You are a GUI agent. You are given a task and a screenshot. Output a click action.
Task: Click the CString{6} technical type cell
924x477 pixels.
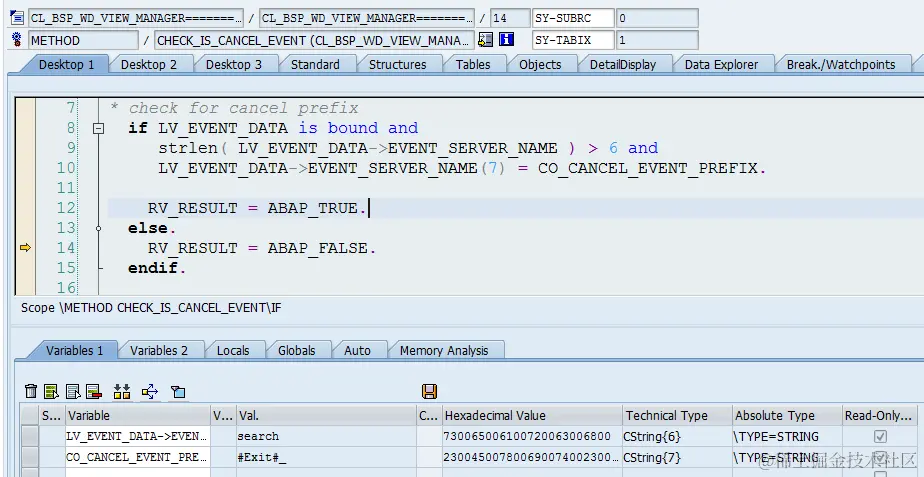pyautogui.click(x=678, y=436)
